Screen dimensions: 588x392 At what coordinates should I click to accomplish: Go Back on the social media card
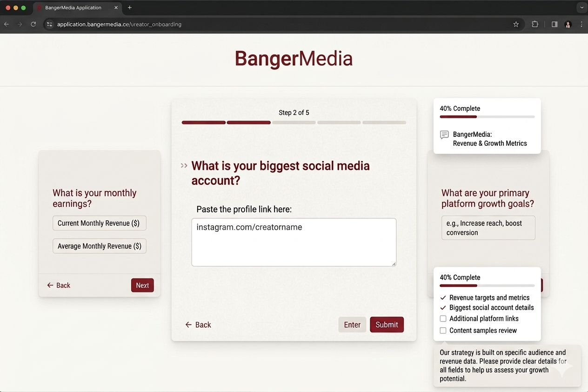click(x=198, y=324)
